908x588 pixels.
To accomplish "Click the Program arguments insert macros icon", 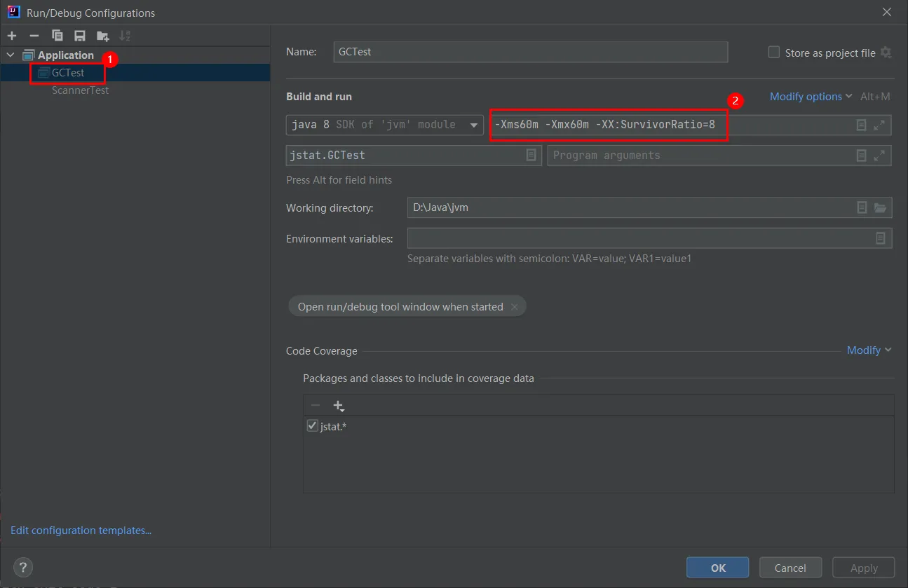I will coord(862,156).
